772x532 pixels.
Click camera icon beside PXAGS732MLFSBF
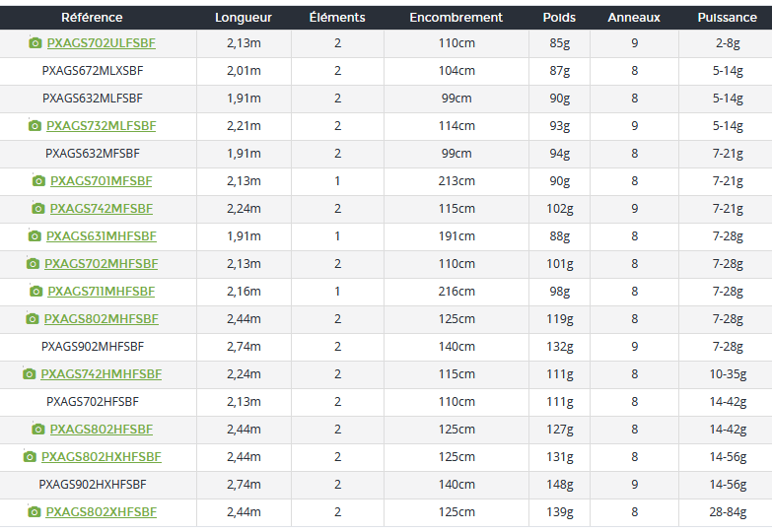35,126
